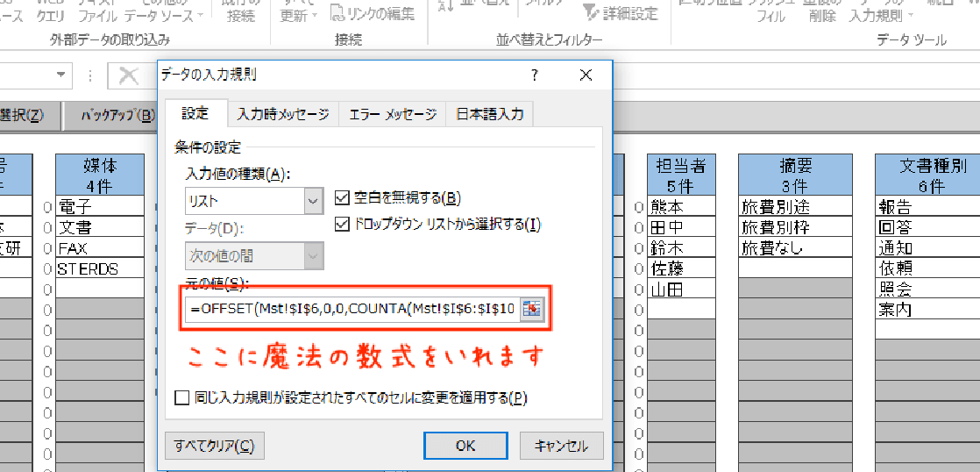Open the Name Box dropdown arrow
The image size is (980, 472).
(60, 75)
